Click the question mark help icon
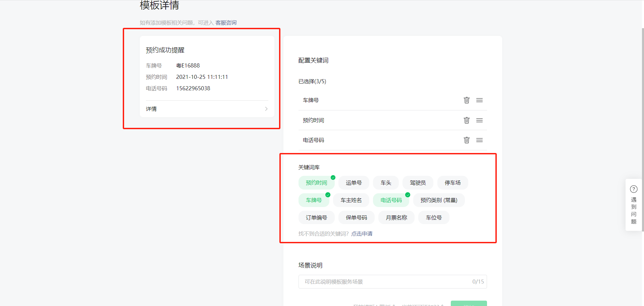The image size is (644, 306). tap(634, 189)
